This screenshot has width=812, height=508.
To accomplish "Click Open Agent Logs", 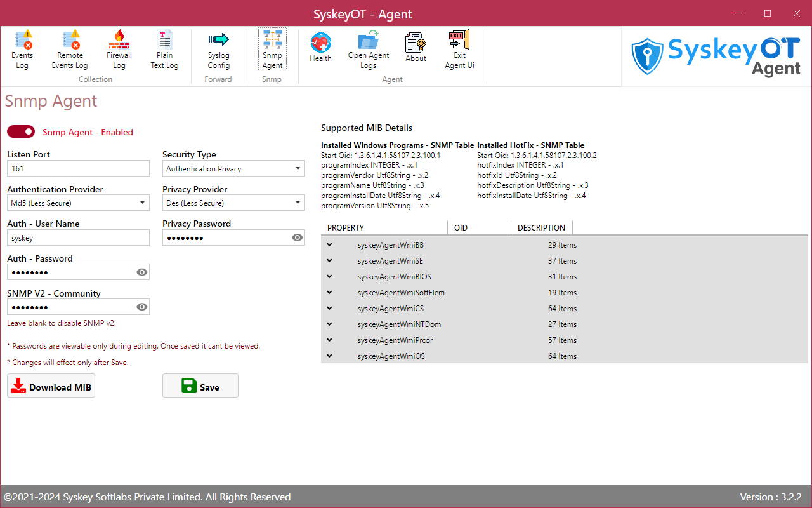I will tap(368, 48).
